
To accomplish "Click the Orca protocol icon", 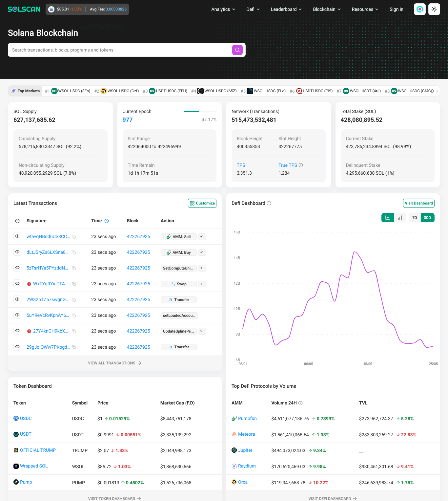I will pos(234,482).
